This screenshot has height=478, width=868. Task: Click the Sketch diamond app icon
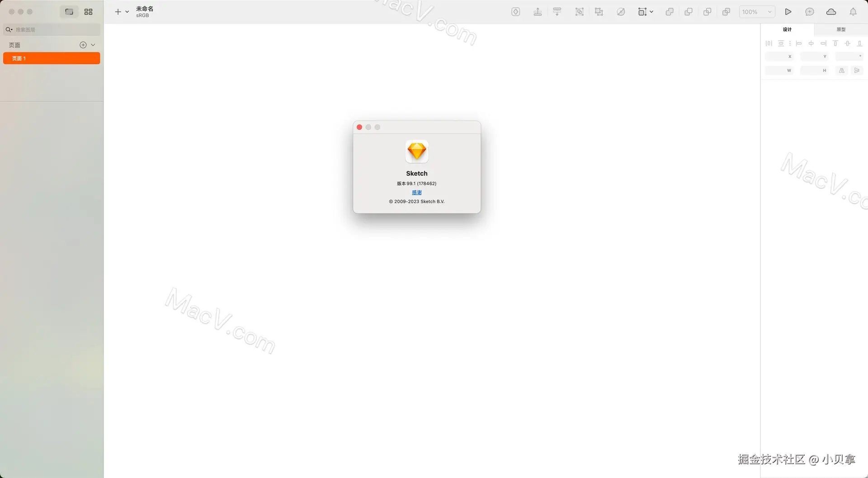417,151
